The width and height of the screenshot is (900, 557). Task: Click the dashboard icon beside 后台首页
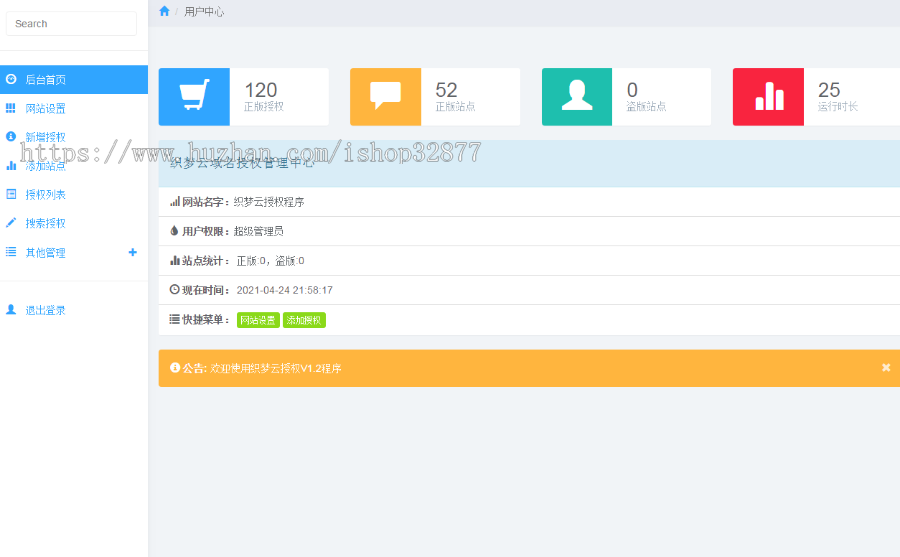pyautogui.click(x=11, y=79)
